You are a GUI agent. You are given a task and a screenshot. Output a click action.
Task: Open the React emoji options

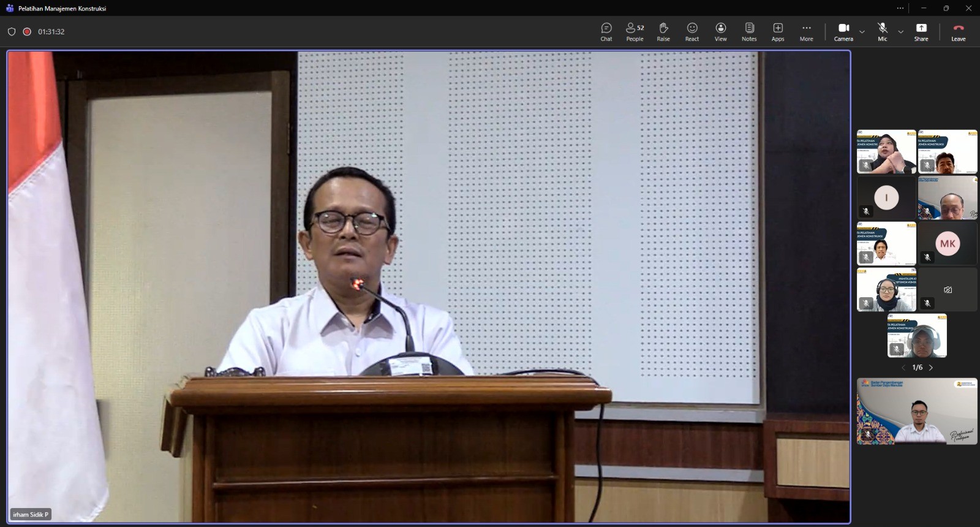pyautogui.click(x=692, y=32)
